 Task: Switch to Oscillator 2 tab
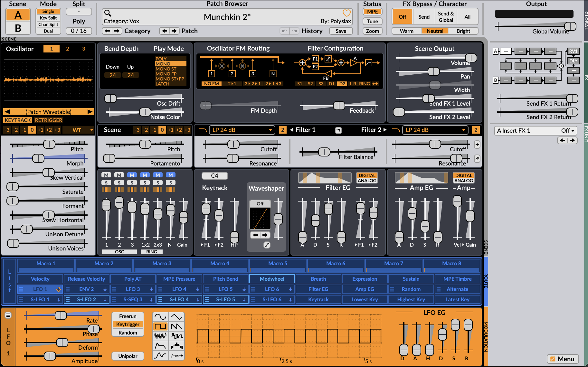68,49
